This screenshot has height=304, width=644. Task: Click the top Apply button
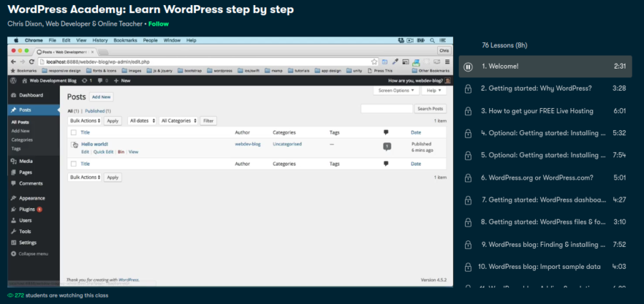click(x=112, y=121)
